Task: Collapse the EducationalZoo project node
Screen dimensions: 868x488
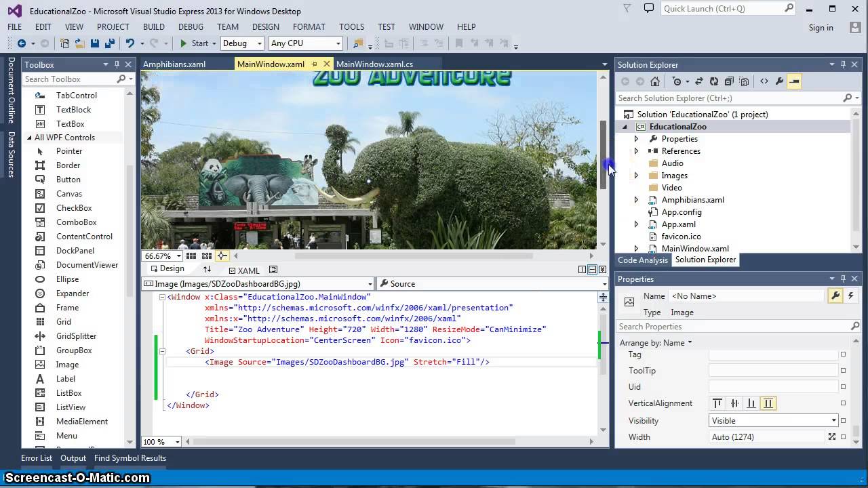Action: click(625, 127)
